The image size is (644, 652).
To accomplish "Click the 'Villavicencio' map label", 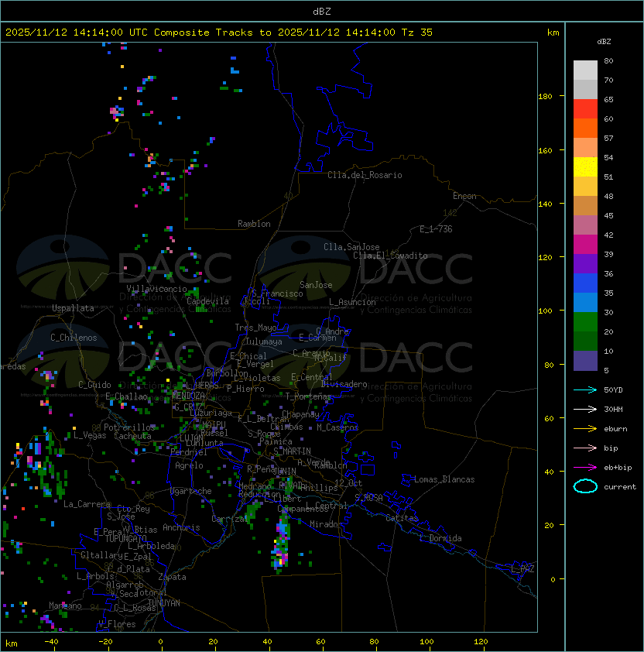I will [156, 289].
